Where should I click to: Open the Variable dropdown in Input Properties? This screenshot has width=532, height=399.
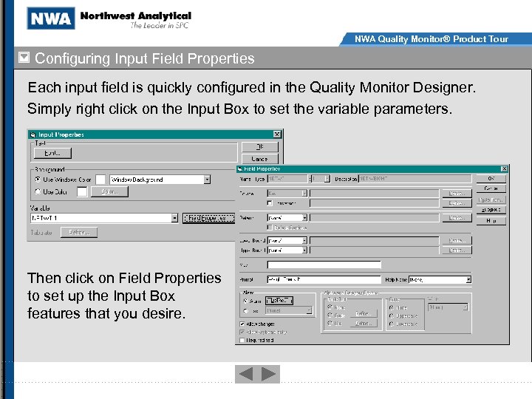click(x=174, y=218)
